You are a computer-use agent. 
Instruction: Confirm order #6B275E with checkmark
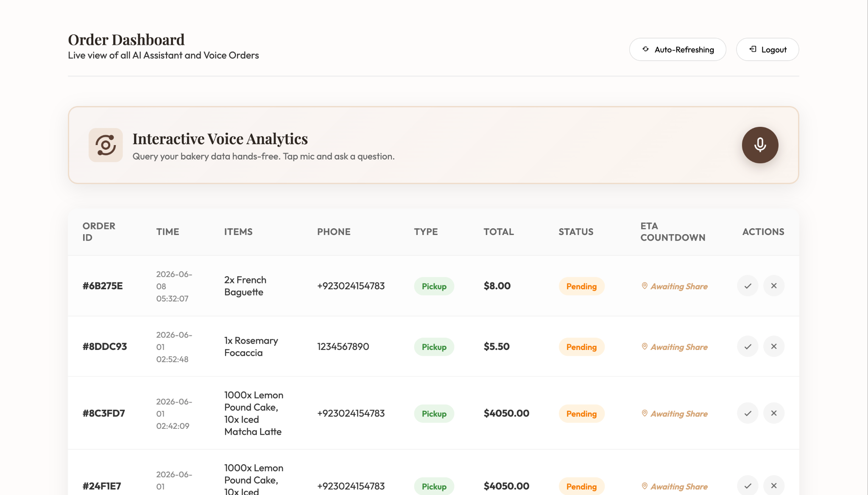pyautogui.click(x=748, y=286)
